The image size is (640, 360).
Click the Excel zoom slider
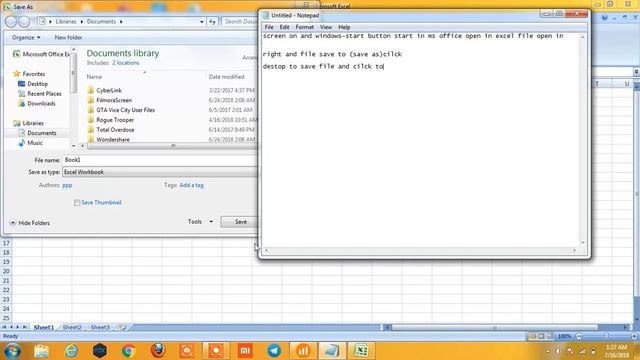607,336
